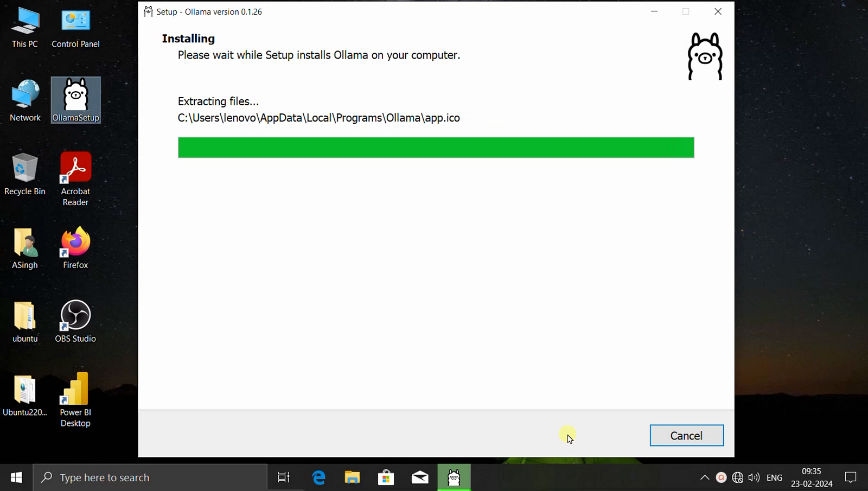Select the OBS Studio desktop shortcut
The image size is (868, 491).
75,321
